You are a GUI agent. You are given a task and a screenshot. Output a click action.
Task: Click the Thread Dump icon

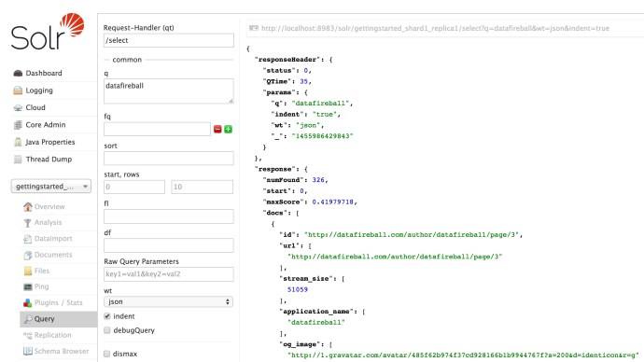pyautogui.click(x=18, y=160)
